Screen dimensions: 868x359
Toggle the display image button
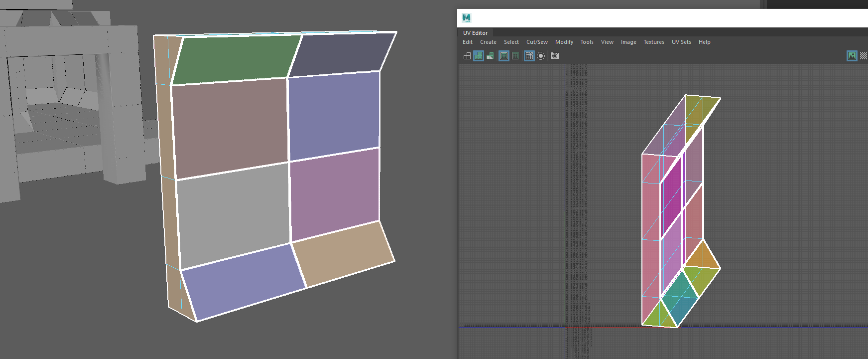tap(852, 56)
